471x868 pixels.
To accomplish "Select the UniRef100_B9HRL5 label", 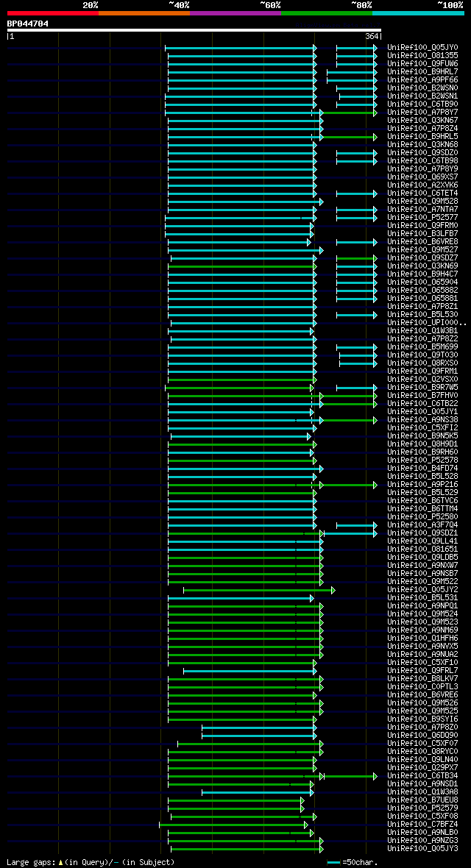I will pyautogui.click(x=422, y=137).
